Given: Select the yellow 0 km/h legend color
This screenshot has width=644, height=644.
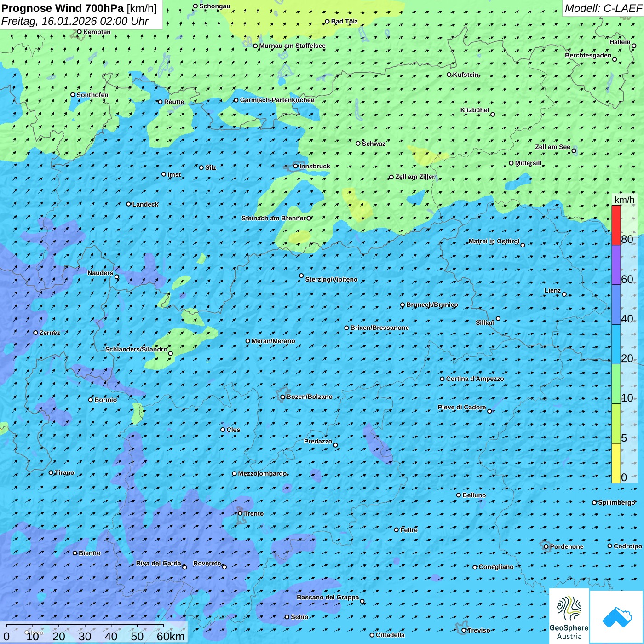Looking at the screenshot, I should tap(616, 463).
